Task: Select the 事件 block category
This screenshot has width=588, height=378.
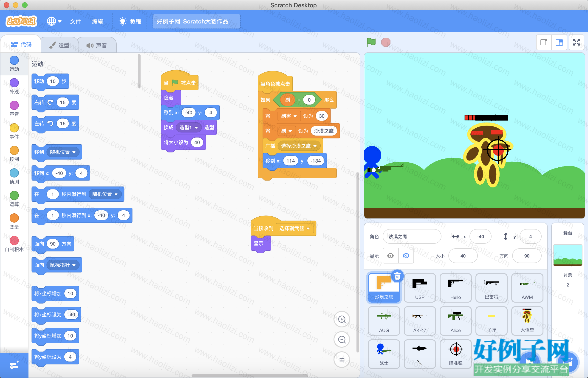Action: [x=14, y=131]
